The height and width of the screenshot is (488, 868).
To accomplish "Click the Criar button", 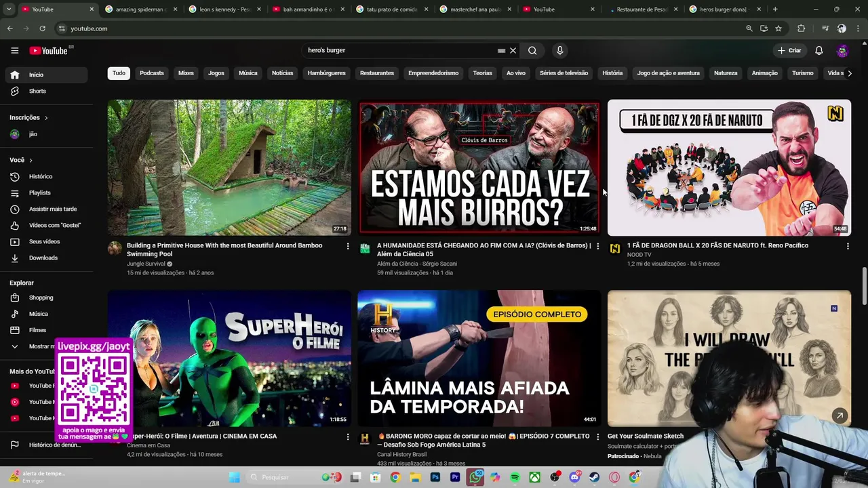I will point(789,50).
